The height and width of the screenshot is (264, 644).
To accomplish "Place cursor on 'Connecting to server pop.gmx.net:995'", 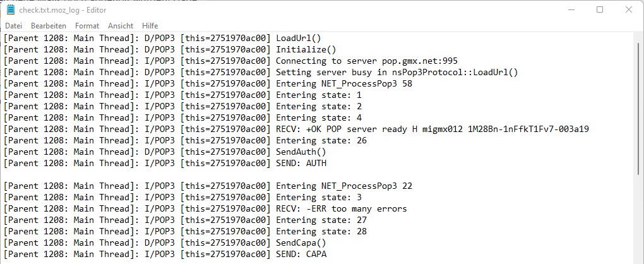I will point(367,61).
